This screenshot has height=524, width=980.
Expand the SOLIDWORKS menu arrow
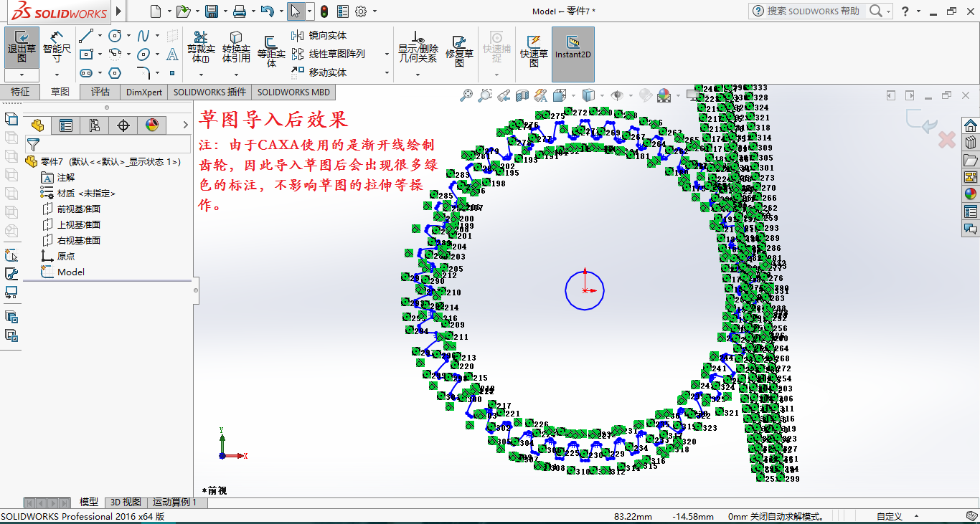[119, 11]
